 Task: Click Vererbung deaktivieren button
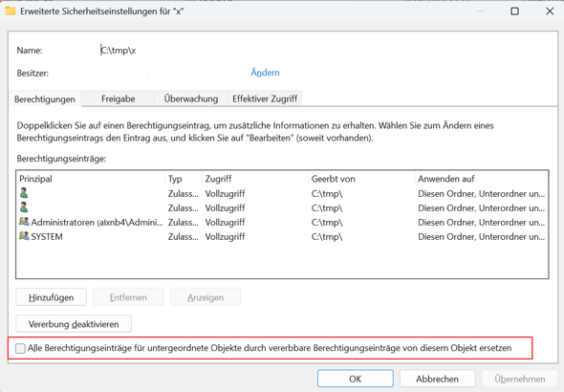74,324
